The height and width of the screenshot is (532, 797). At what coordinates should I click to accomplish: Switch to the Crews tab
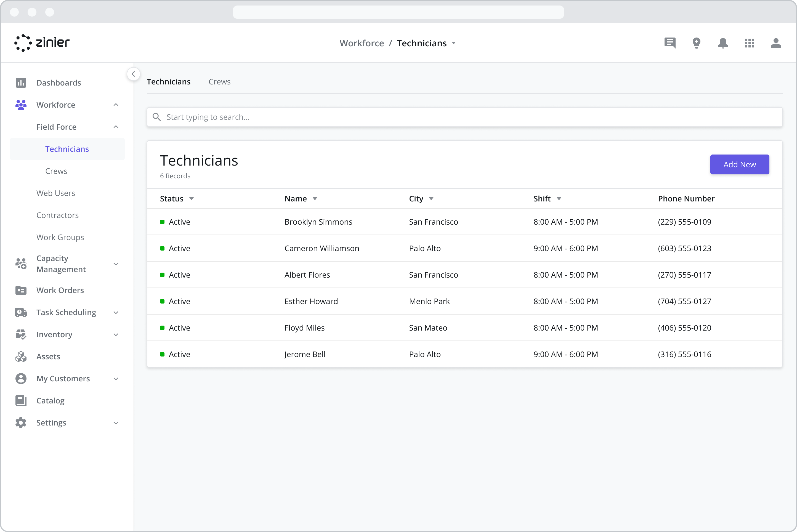pos(219,82)
